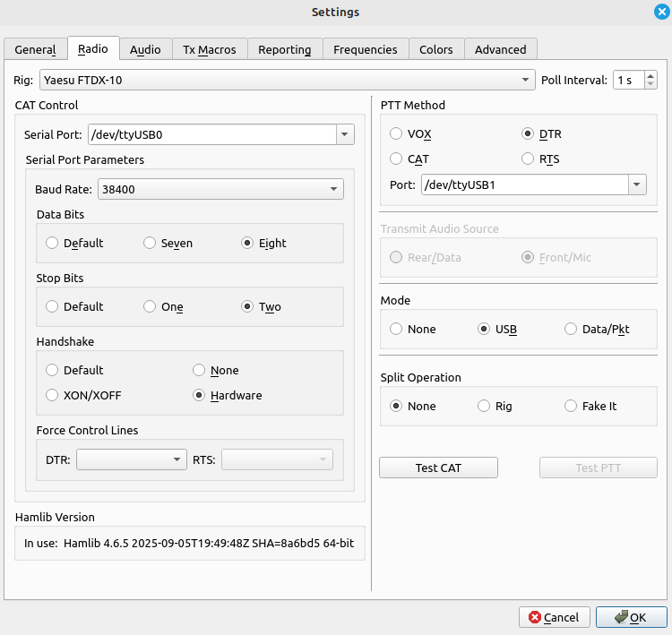This screenshot has width=672, height=635.
Task: Open the Baud Rate dropdown
Action: (334, 189)
